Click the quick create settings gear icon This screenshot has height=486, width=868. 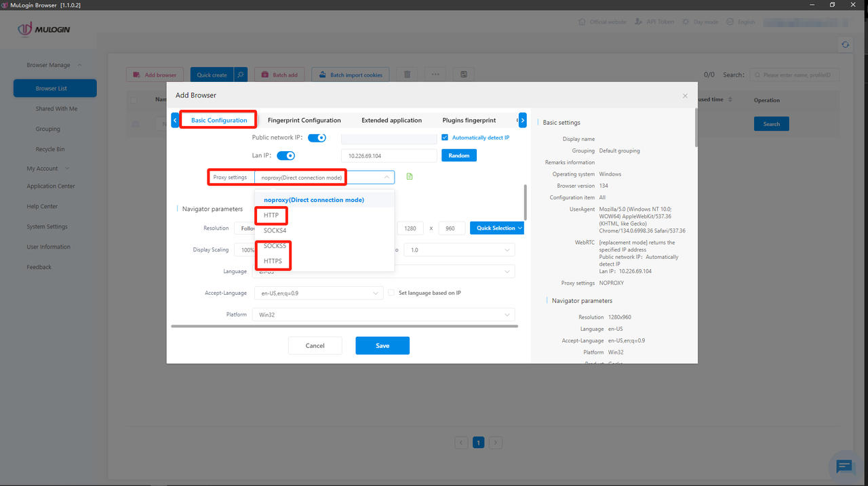pos(241,75)
